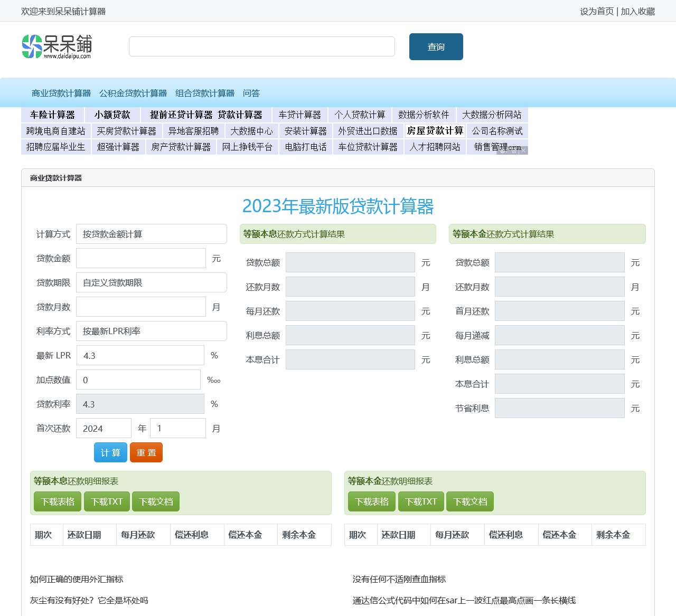Screen dimensions: 676x616
Task: Click the 呆呆铺 site logo
Action: (57, 46)
